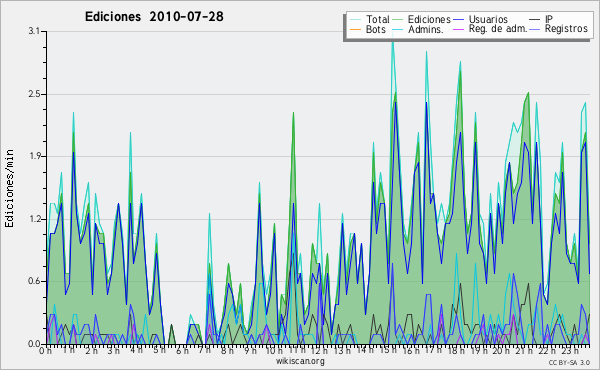The height and width of the screenshot is (370, 600).
Task: Click the '0 h' x-axis label
Action: pos(45,350)
